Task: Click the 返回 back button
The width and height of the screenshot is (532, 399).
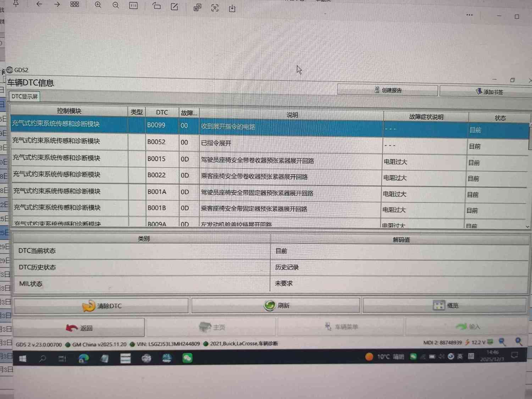Action: tap(79, 328)
